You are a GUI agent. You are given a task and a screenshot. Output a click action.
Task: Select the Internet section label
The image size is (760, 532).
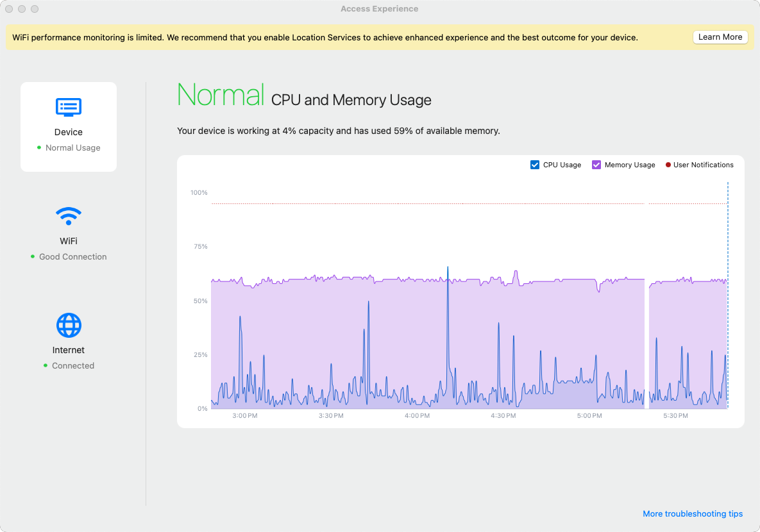click(69, 350)
